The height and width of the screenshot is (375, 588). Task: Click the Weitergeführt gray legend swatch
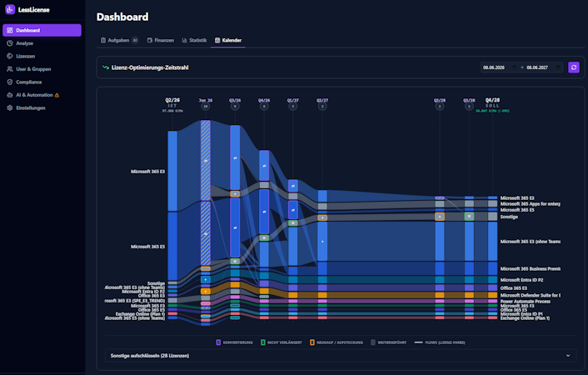coord(373,342)
